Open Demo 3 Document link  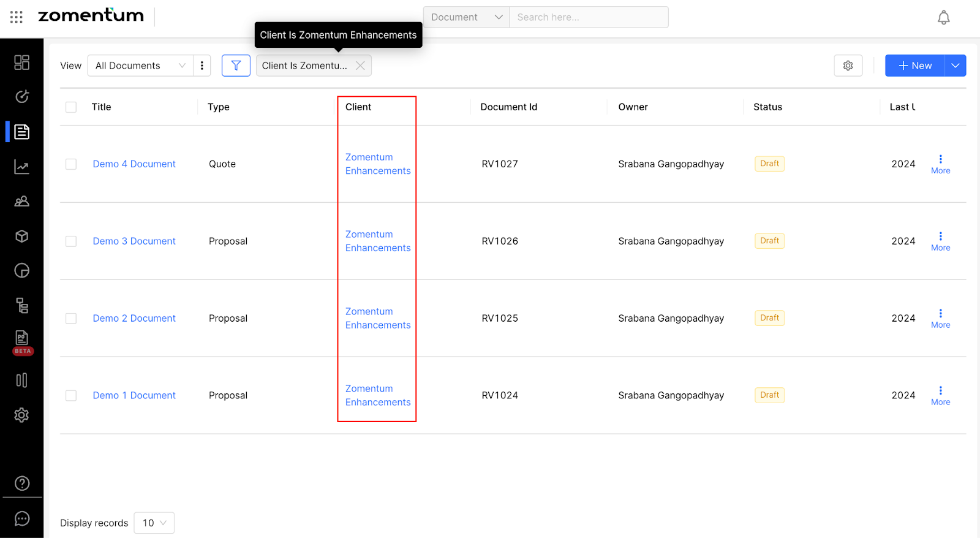click(x=134, y=241)
